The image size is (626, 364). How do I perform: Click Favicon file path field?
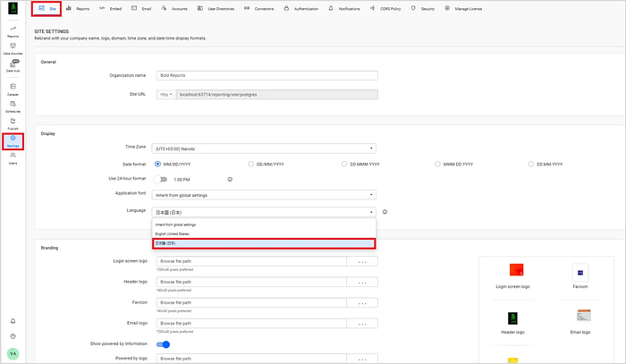(x=251, y=302)
